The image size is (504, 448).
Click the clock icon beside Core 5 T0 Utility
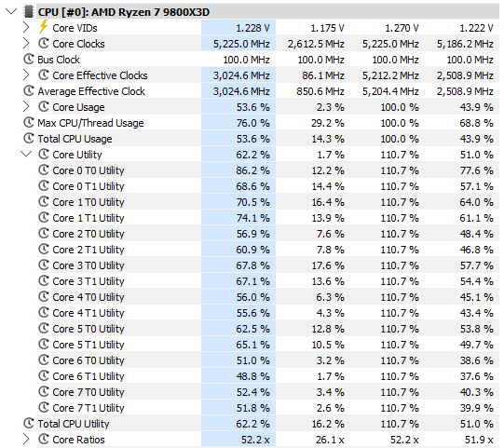[44, 328]
